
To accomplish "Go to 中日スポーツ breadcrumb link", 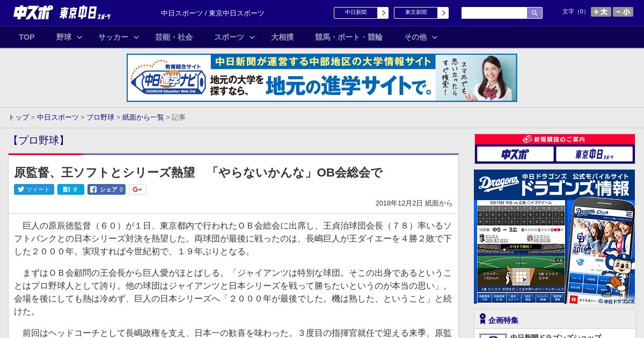I will click(x=58, y=117).
